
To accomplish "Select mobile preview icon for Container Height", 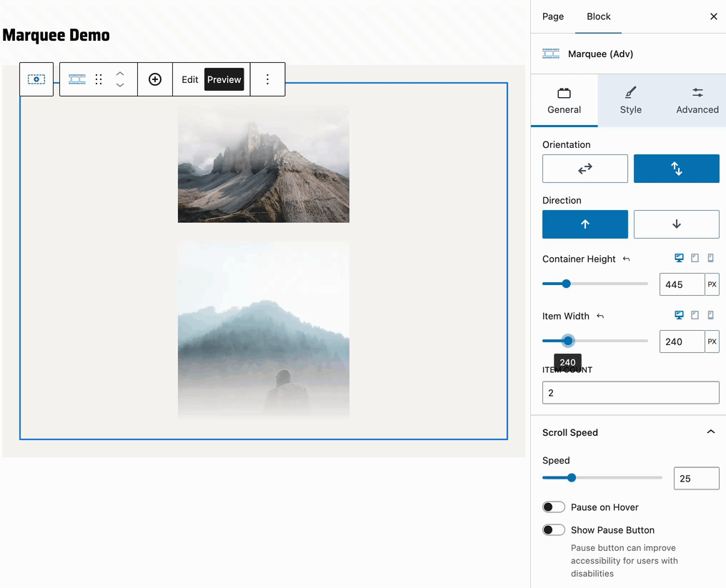I will point(711,258).
